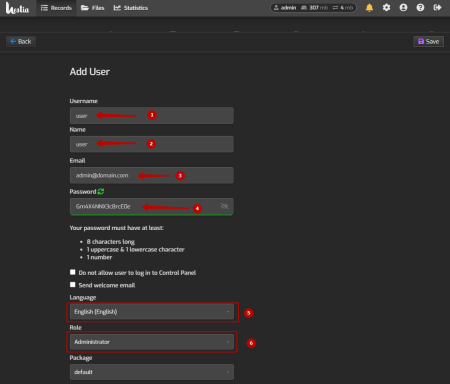Screen dimensions: 450x384
Task: Open the Statistics menu
Action: [131, 8]
